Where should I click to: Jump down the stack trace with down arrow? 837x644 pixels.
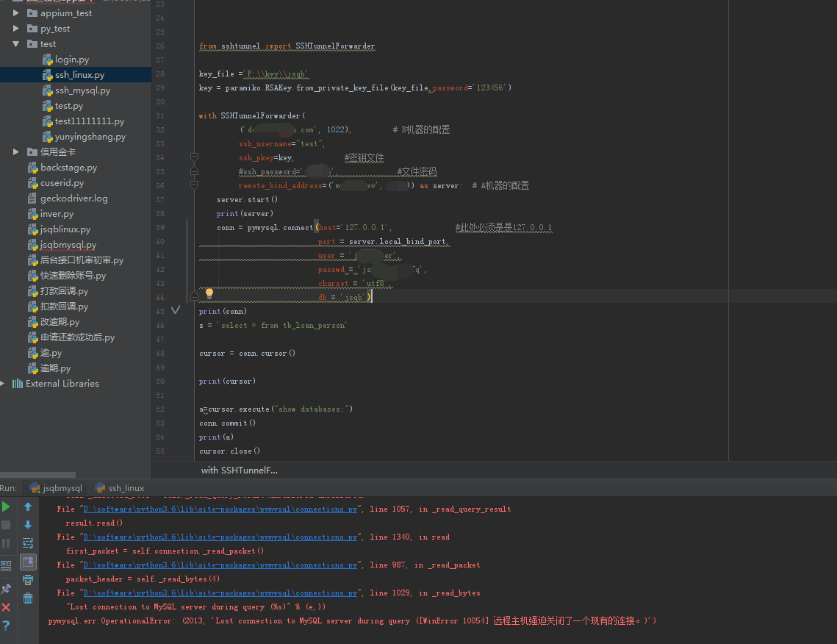point(28,525)
